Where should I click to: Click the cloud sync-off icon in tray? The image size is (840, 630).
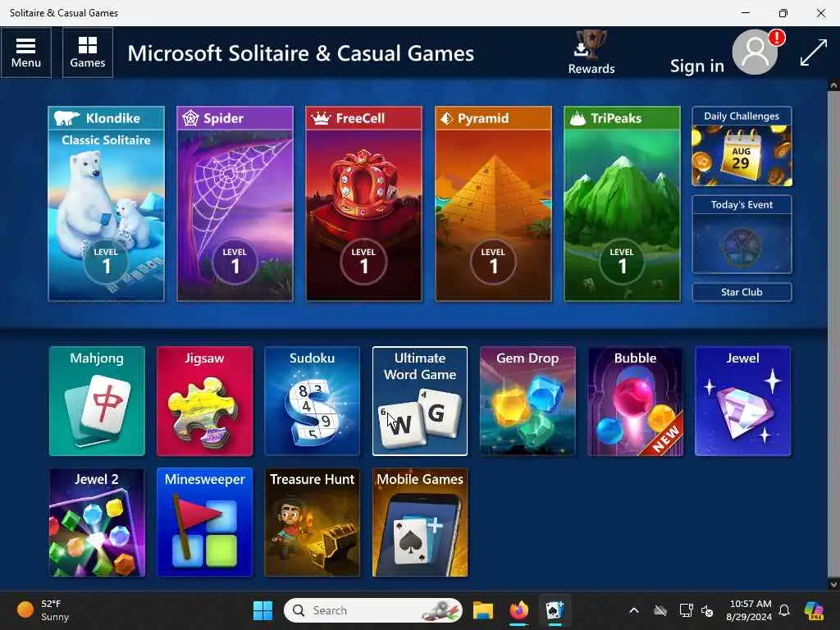point(660,610)
